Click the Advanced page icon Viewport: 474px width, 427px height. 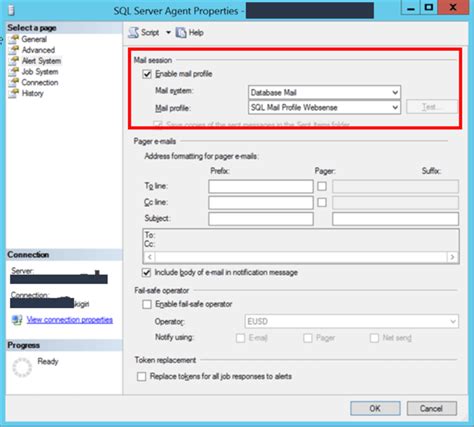[x=14, y=50]
